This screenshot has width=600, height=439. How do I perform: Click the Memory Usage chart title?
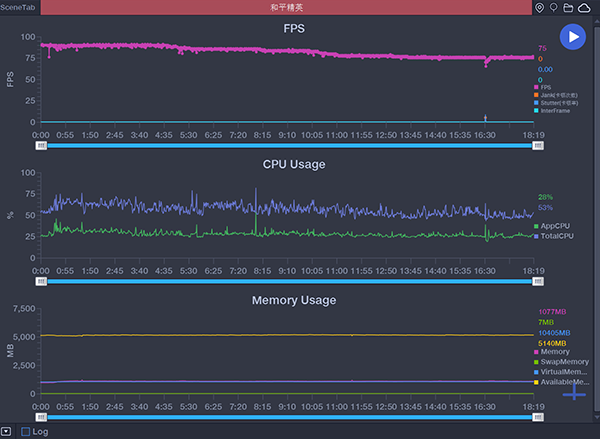294,300
